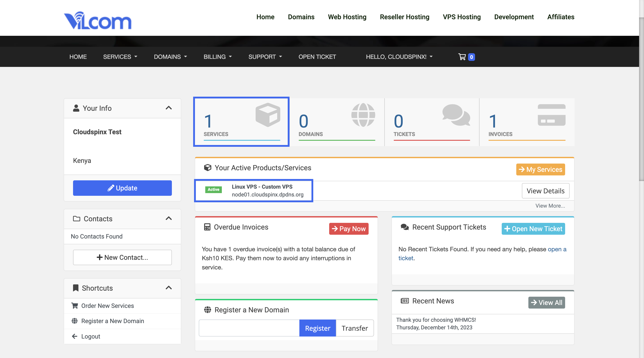Click Order New Services shortcut
Viewport: 644px width, 358px height.
click(x=108, y=306)
